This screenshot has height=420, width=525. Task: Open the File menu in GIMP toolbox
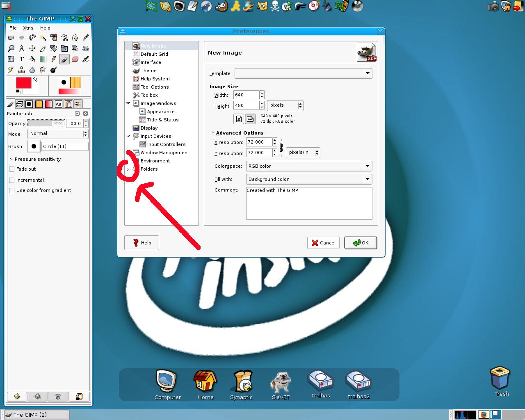(13, 28)
